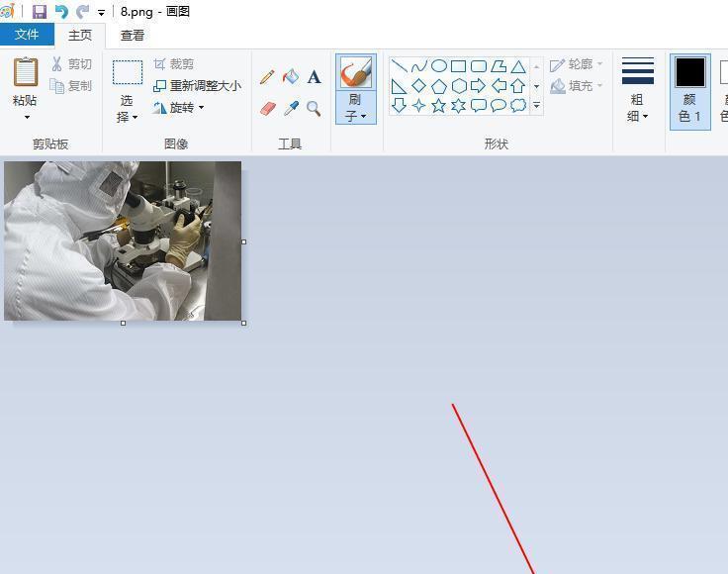The image size is (728, 574).
Task: Pick the Diamond shape
Action: [x=418, y=86]
